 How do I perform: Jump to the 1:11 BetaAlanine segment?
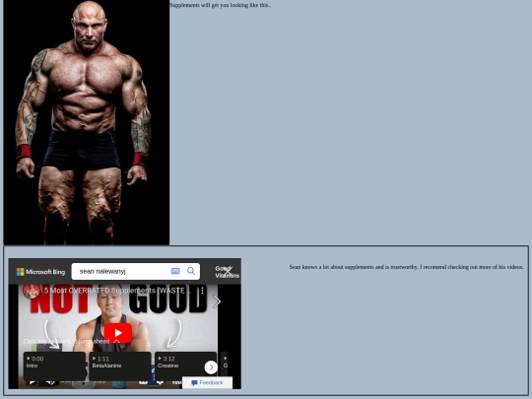click(120, 366)
